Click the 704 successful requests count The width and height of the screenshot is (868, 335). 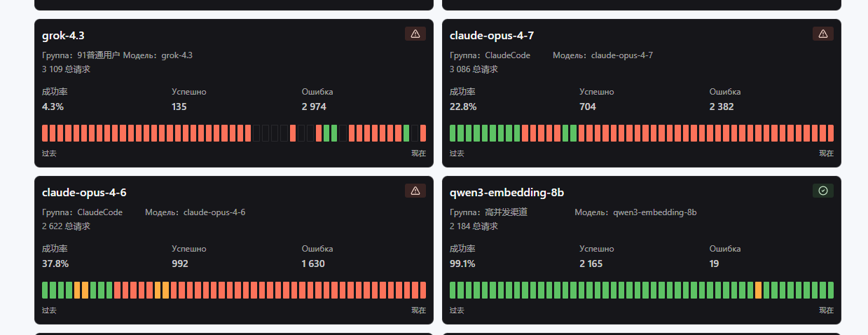click(588, 107)
